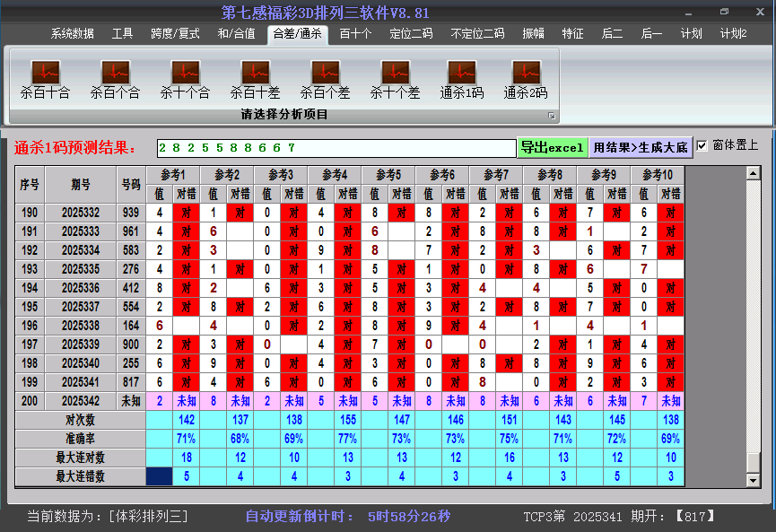Select the 杀十个差 icon
This screenshot has height=532, width=776.
pyautogui.click(x=395, y=73)
